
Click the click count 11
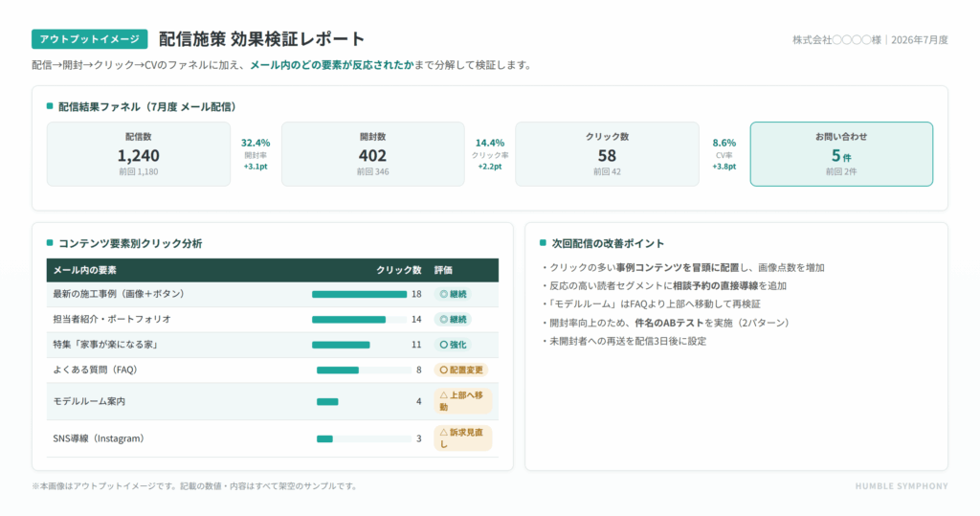coord(416,345)
